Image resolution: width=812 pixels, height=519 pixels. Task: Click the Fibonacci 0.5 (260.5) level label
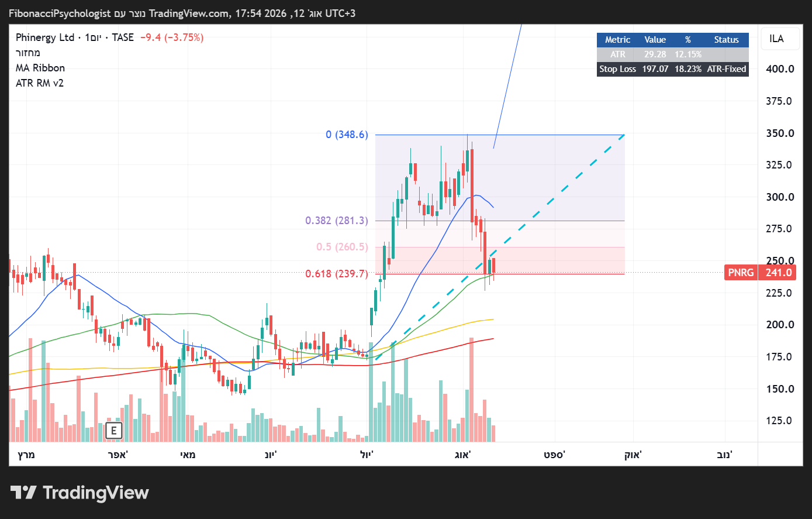tap(343, 247)
